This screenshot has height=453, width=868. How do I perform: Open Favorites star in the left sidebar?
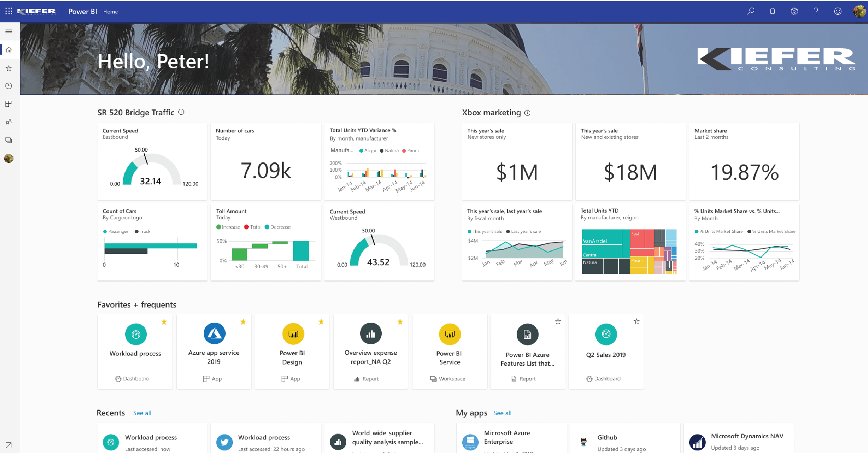coord(8,68)
